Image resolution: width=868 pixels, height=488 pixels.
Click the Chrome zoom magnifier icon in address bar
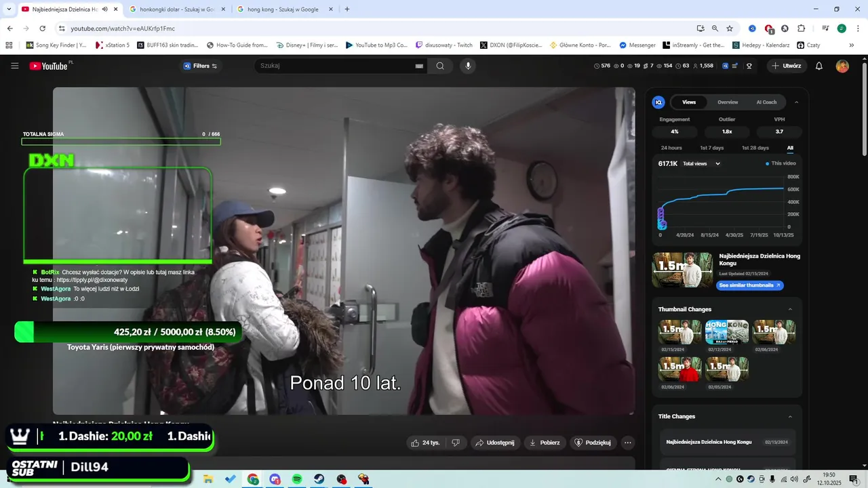[x=715, y=28]
